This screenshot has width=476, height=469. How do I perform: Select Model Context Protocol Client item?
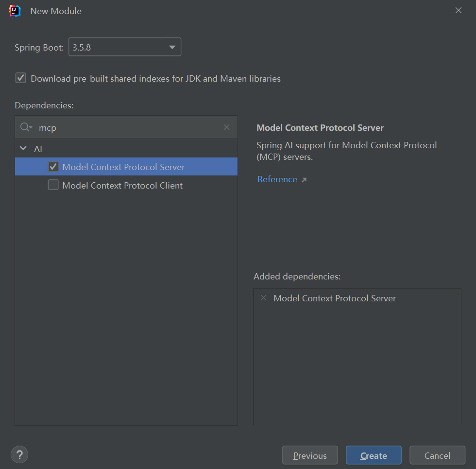pyautogui.click(x=122, y=186)
